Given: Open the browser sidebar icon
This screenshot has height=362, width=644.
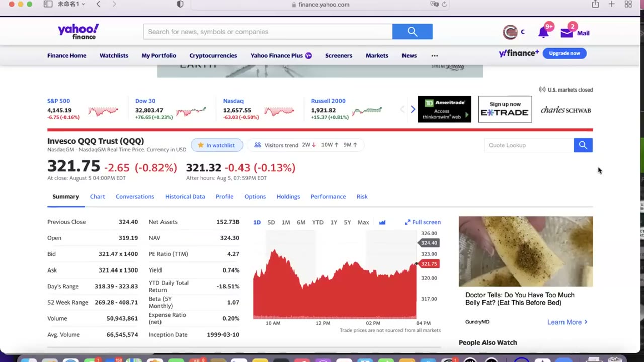Looking at the screenshot, I should [48, 4].
